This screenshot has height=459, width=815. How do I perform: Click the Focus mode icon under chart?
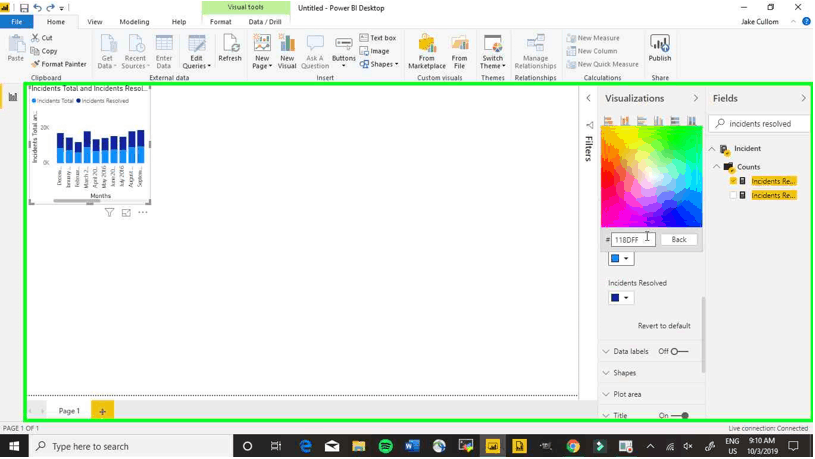126,212
